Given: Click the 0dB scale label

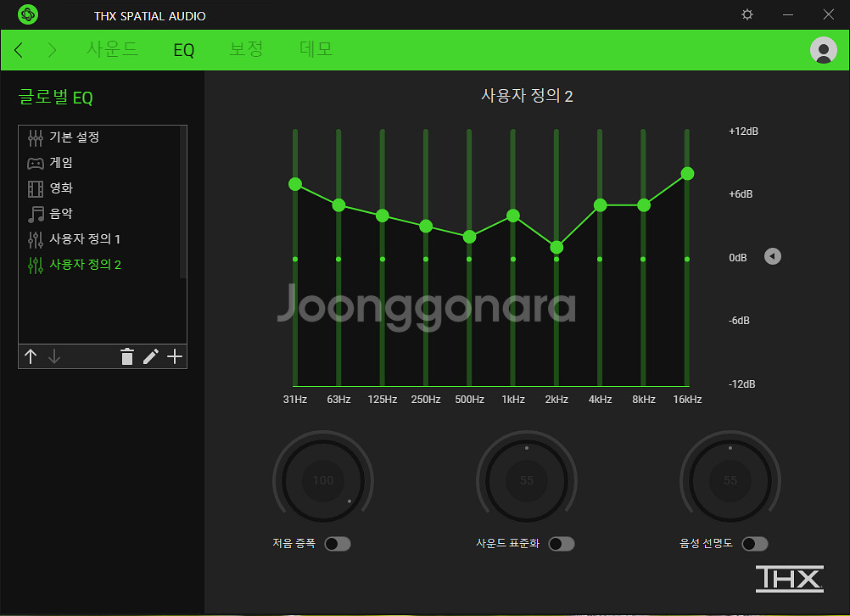Looking at the screenshot, I should click(738, 258).
